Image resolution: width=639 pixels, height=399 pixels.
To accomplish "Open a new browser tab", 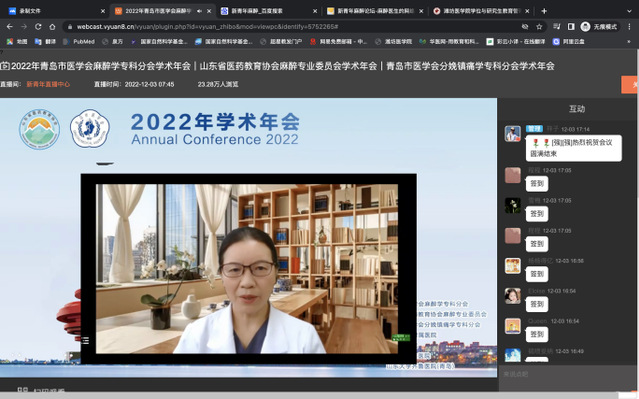I will point(544,11).
